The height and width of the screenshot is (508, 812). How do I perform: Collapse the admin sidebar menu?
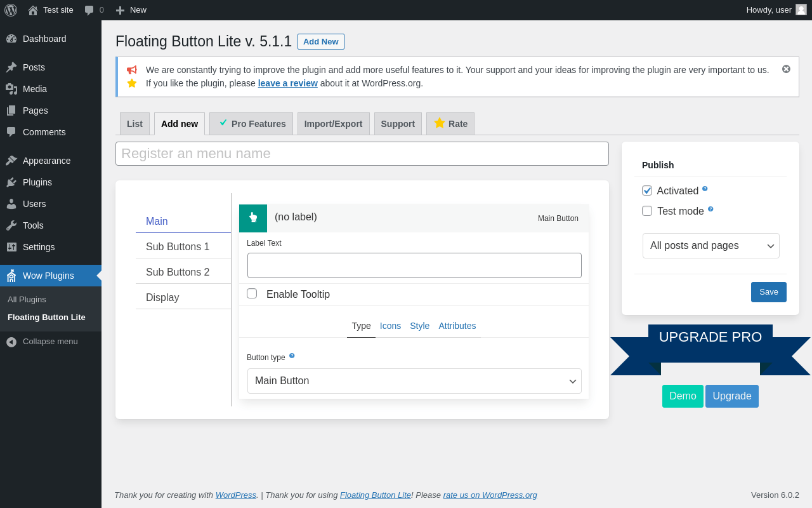(x=43, y=342)
